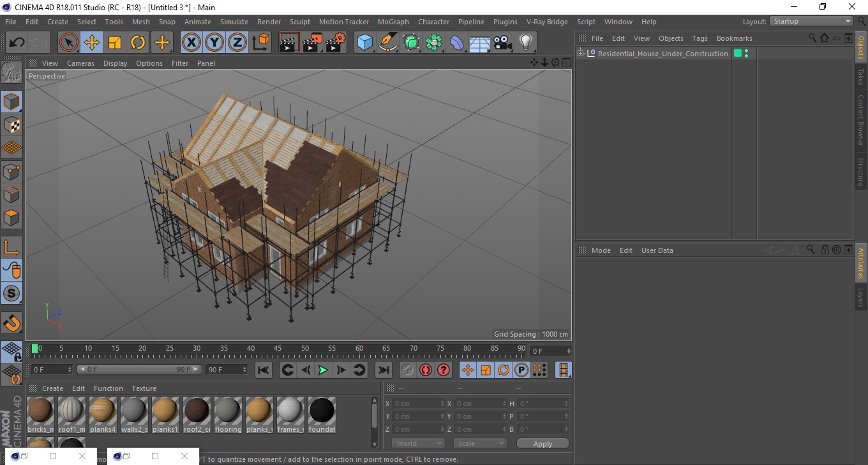Click Go to End playback button
868x465 pixels.
click(x=383, y=370)
